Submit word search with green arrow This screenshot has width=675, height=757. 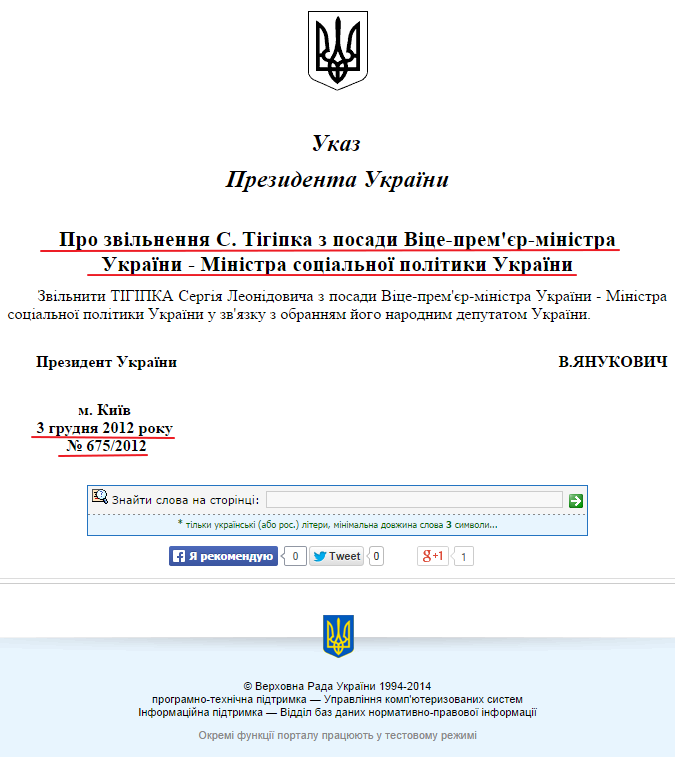click(576, 501)
